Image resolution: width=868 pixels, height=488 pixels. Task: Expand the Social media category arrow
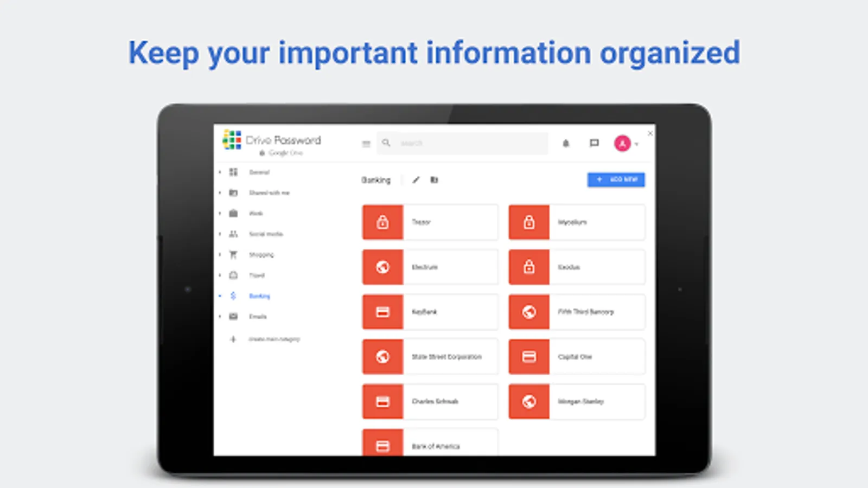point(220,234)
